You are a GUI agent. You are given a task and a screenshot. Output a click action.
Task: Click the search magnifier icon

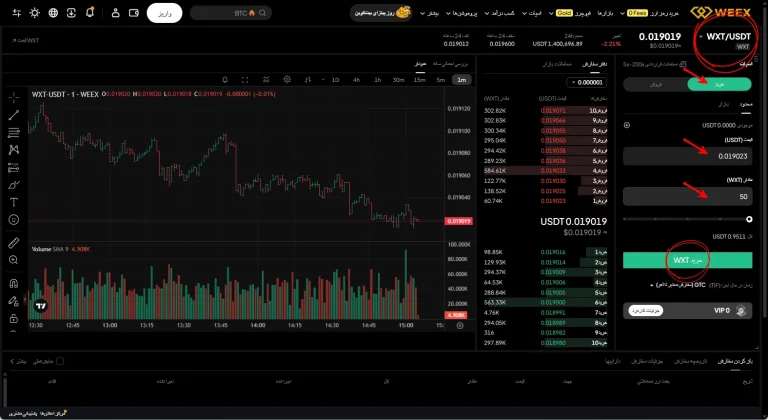[x=263, y=13]
